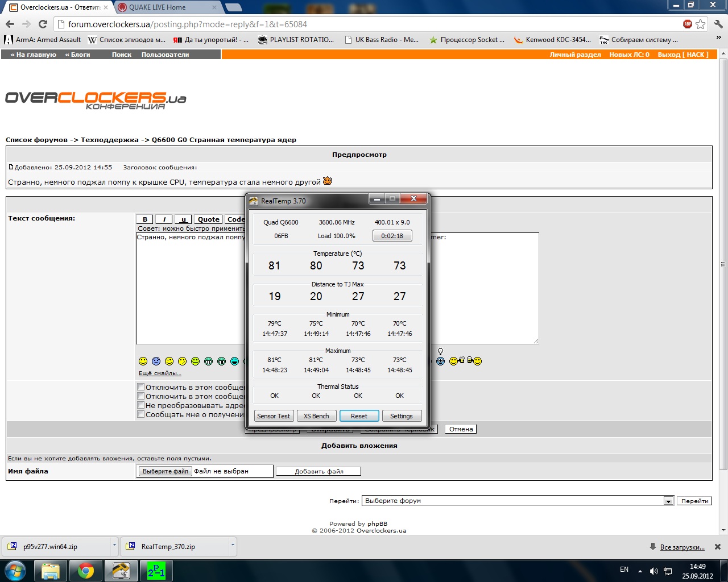728x582 pixels.
Task: Click 'Выберите файл' to choose a file
Action: [x=166, y=471]
